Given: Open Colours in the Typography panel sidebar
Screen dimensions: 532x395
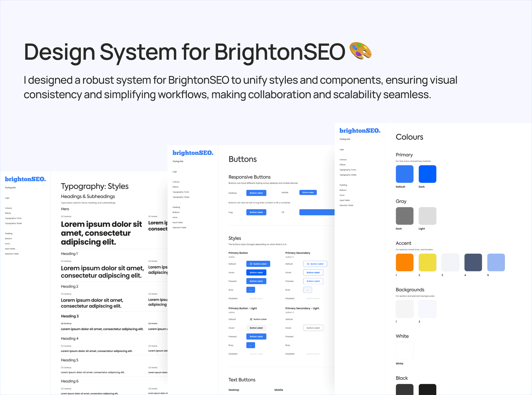Looking at the screenshot, I should [x=9, y=208].
